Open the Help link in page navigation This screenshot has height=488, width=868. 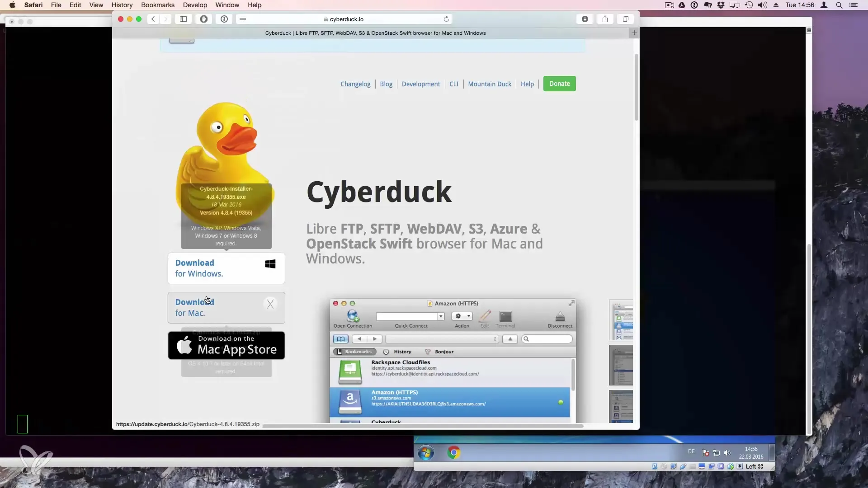tap(527, 84)
